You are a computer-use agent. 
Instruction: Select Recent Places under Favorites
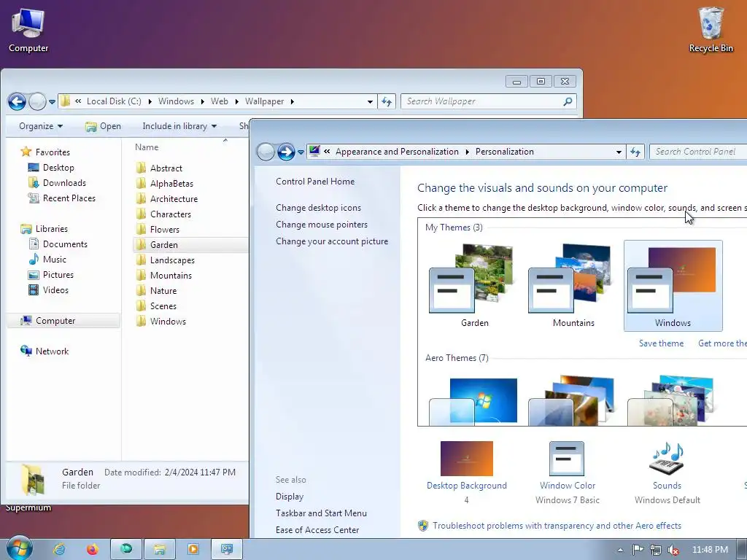[x=61, y=198]
